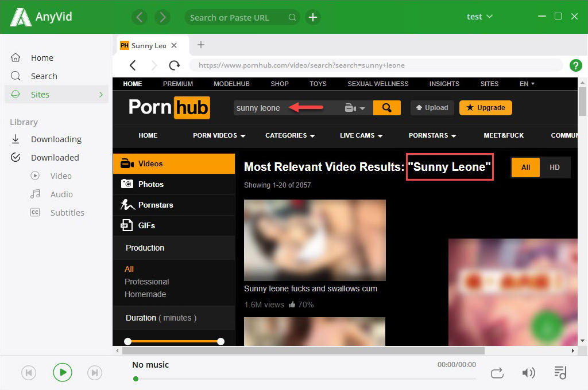
Task: Select Professional under Production
Action: pyautogui.click(x=146, y=282)
